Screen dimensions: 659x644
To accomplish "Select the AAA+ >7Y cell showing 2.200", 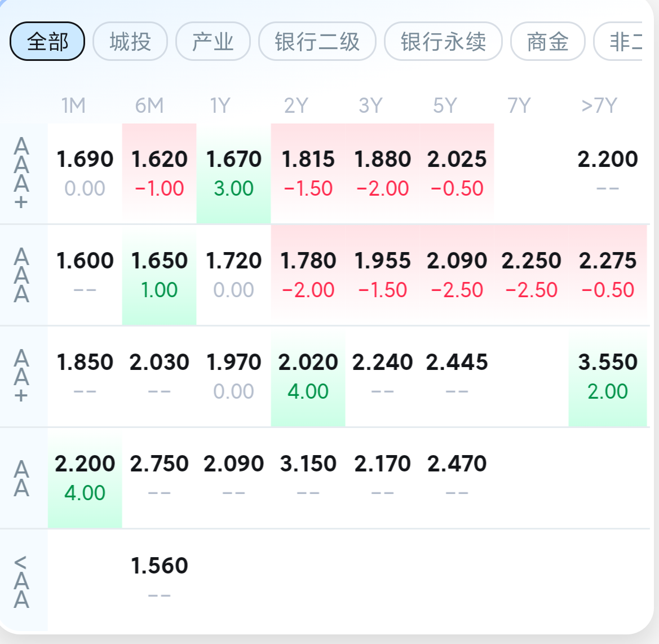I will click(607, 173).
